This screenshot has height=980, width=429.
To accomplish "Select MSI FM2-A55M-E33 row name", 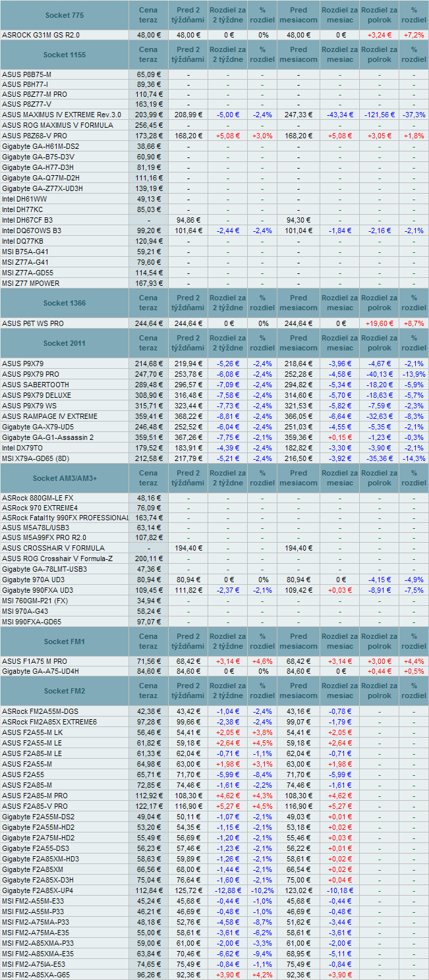I will point(33,900).
